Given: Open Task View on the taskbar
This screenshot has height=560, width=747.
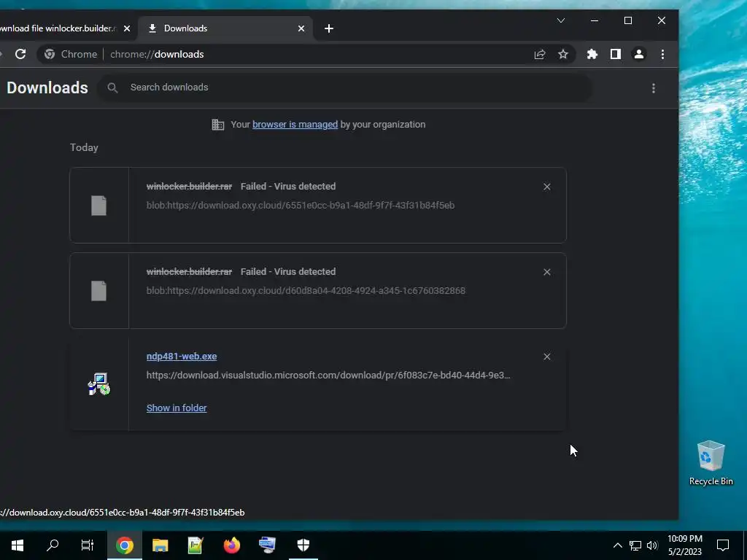Looking at the screenshot, I should tap(88, 545).
